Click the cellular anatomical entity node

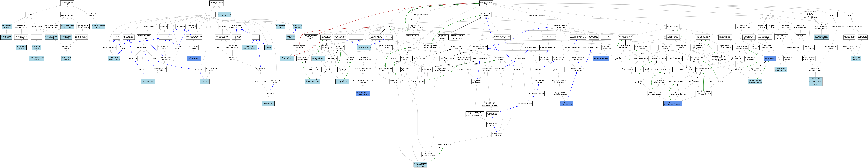click(209, 15)
